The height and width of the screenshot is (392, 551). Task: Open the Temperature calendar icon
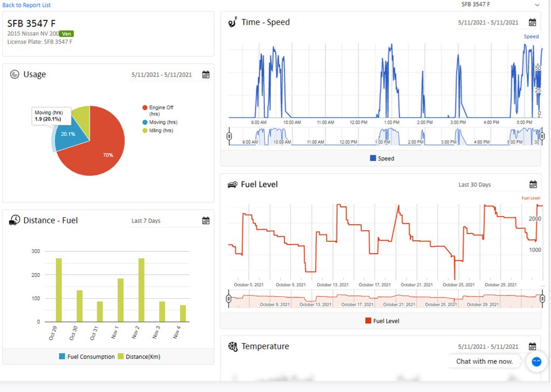pyautogui.click(x=532, y=346)
